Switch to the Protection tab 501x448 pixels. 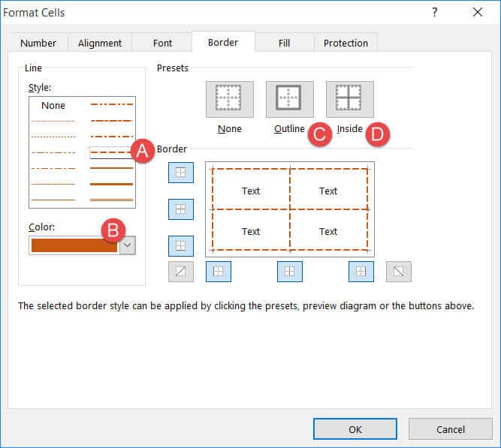(346, 43)
